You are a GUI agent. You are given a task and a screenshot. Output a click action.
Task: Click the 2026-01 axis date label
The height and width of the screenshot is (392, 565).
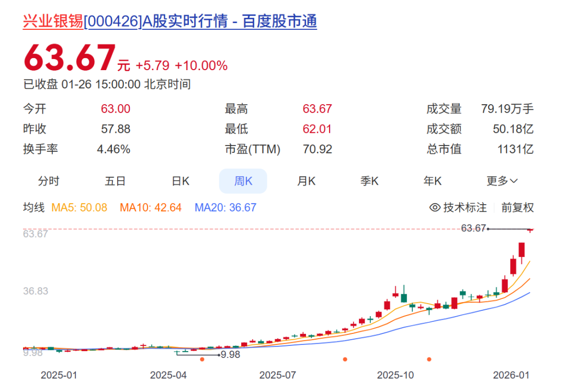511,375
